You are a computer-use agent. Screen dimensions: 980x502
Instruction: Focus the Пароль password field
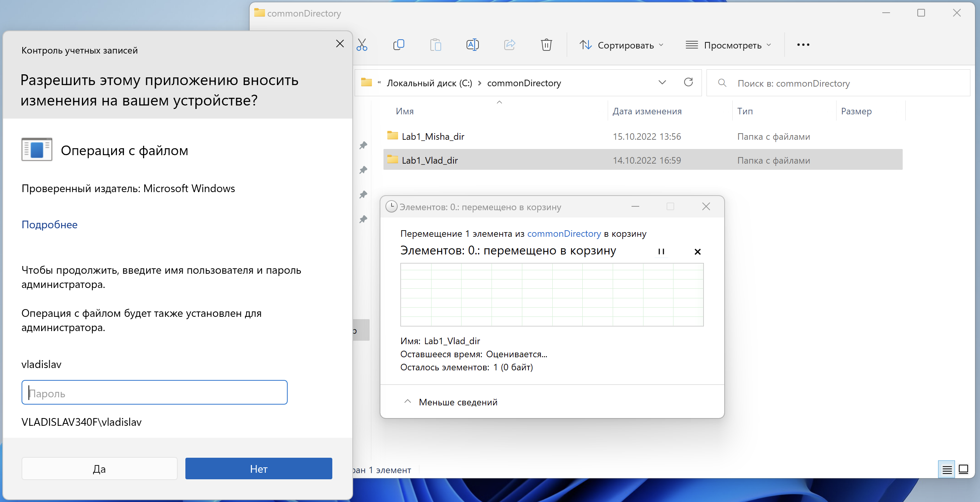pos(155,393)
